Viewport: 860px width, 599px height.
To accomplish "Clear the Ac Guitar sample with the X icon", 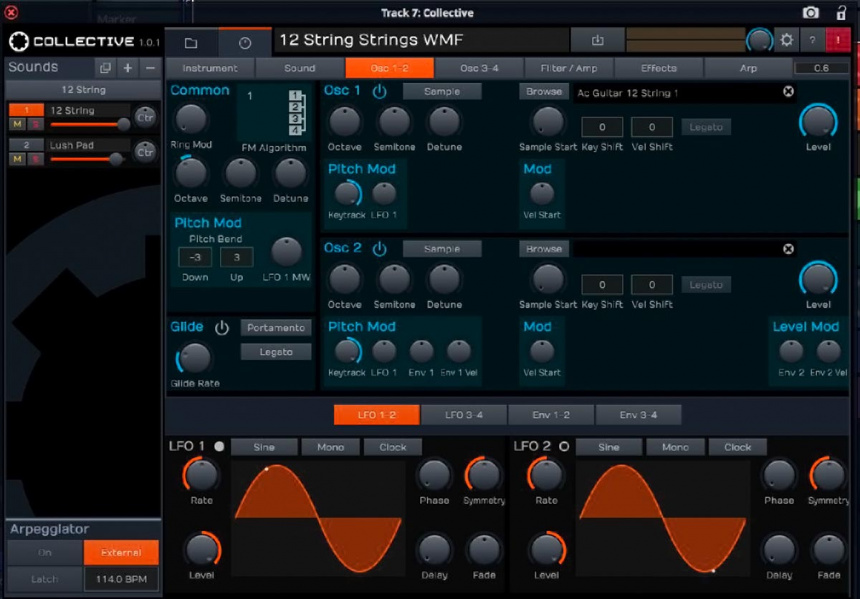I will tap(789, 91).
